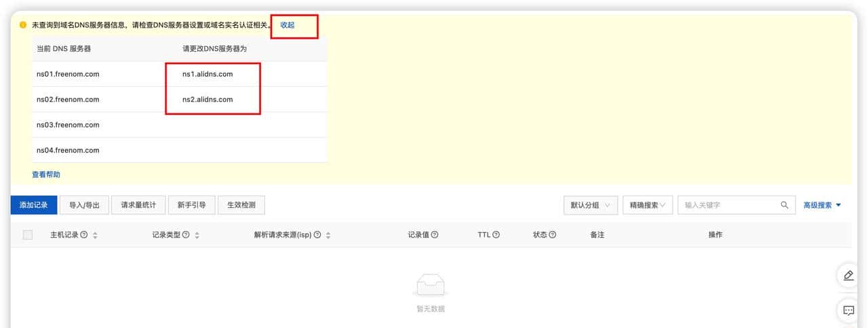This screenshot has width=868, height=328.
Task: Collapse the DNS notice with 收起
Action: click(288, 24)
